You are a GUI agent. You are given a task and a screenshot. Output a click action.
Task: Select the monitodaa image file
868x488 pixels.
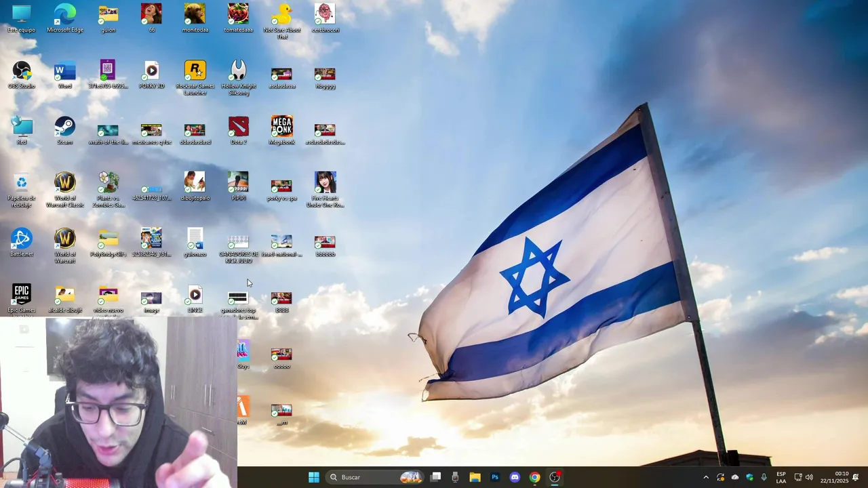tap(195, 18)
